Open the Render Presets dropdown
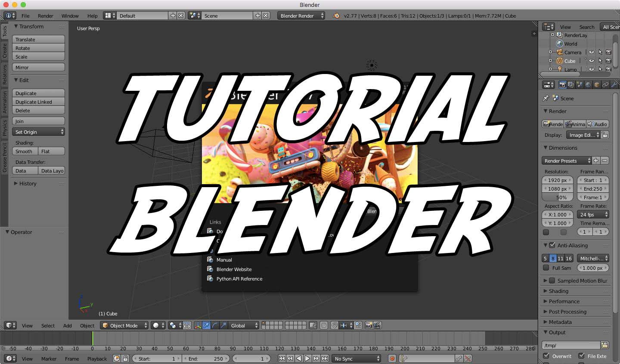 (566, 160)
